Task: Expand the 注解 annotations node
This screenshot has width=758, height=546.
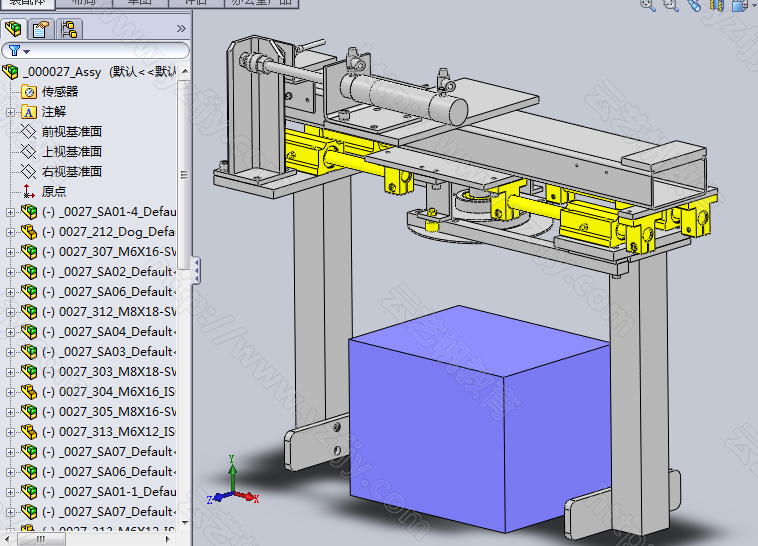Action: click(x=10, y=112)
